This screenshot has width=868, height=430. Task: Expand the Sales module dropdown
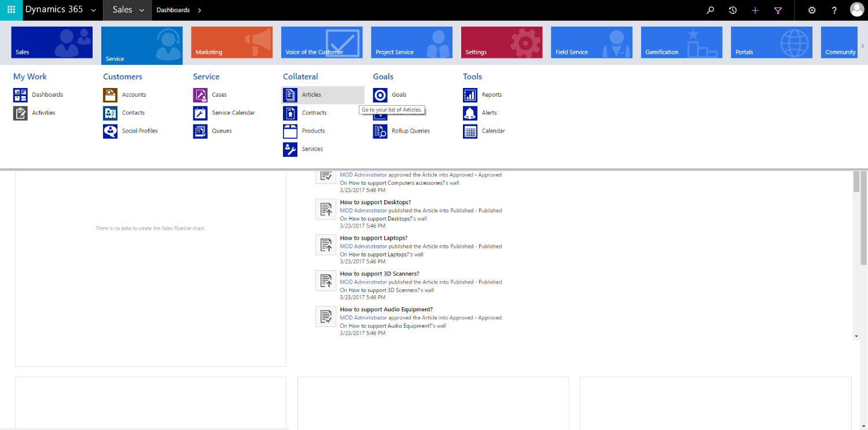tap(142, 10)
